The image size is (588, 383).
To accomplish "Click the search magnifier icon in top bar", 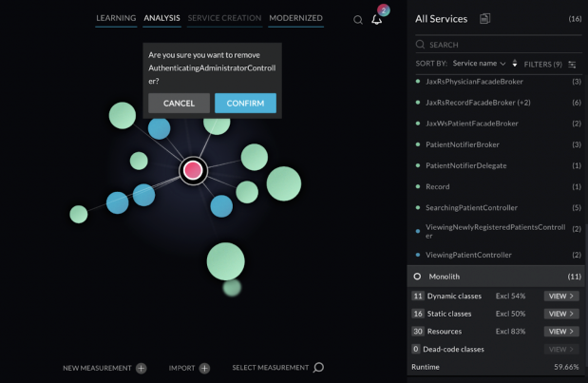I will [x=358, y=20].
